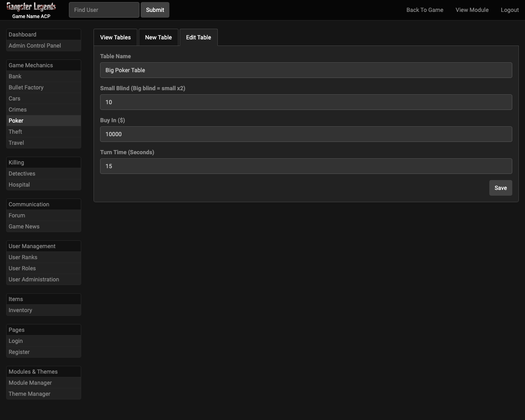
Task: Click the Dashboard sidebar heading
Action: tap(43, 34)
